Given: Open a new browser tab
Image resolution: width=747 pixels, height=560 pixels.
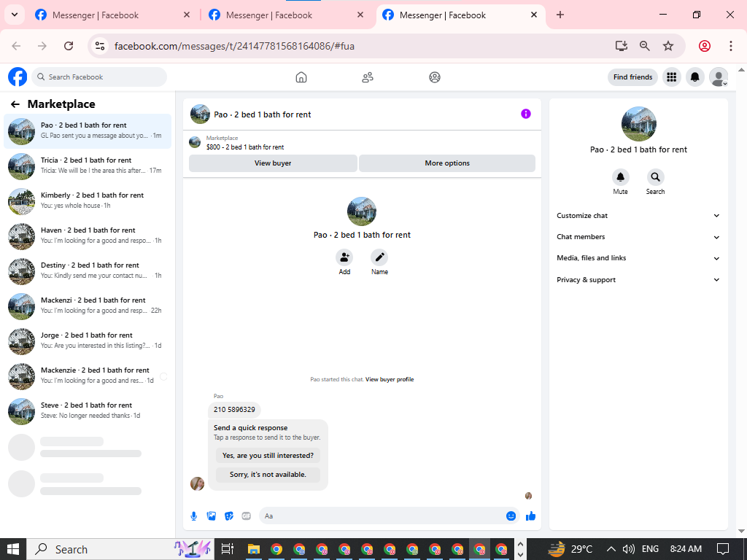Looking at the screenshot, I should coord(560,15).
